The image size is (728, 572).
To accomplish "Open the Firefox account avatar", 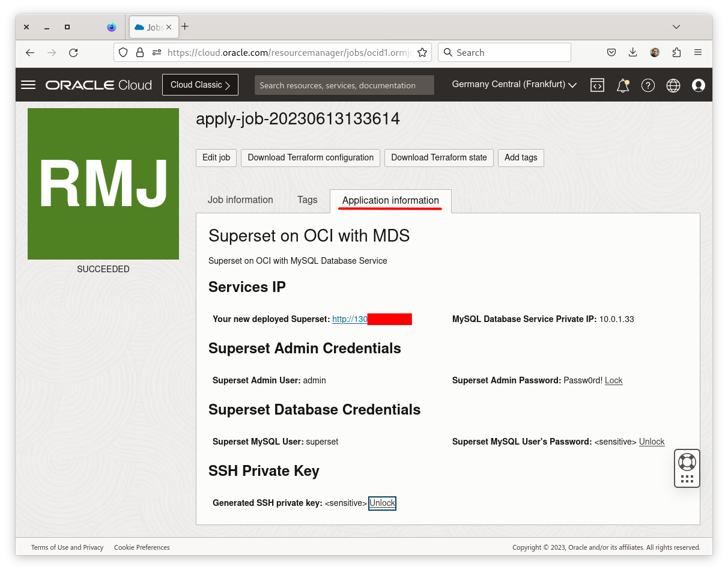I will coord(655,52).
